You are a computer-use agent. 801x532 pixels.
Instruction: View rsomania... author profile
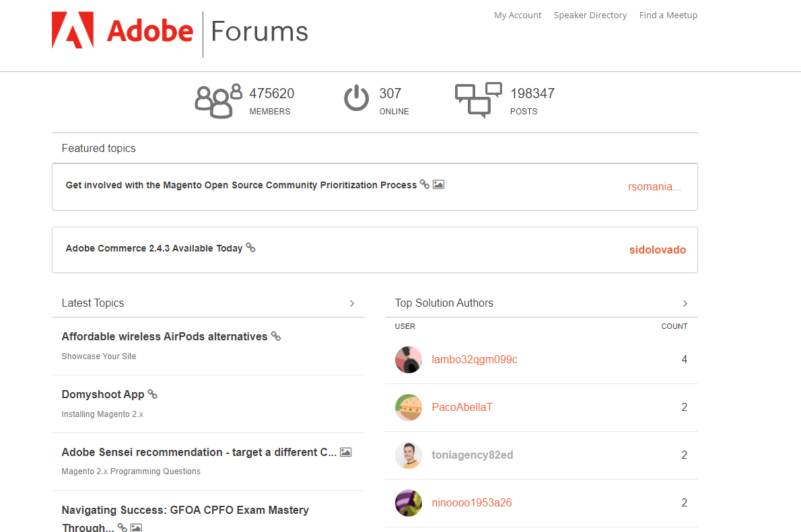[654, 187]
